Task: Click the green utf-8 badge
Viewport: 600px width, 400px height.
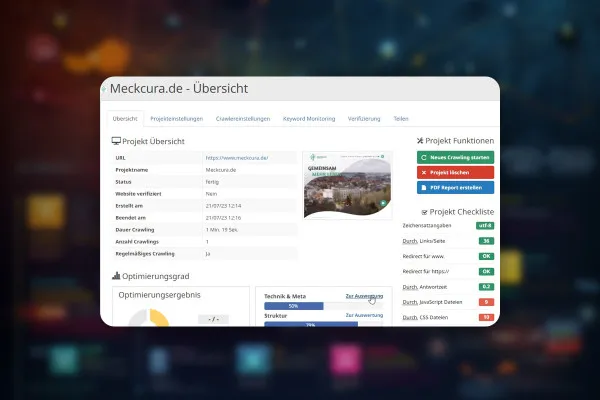Action: (485, 225)
